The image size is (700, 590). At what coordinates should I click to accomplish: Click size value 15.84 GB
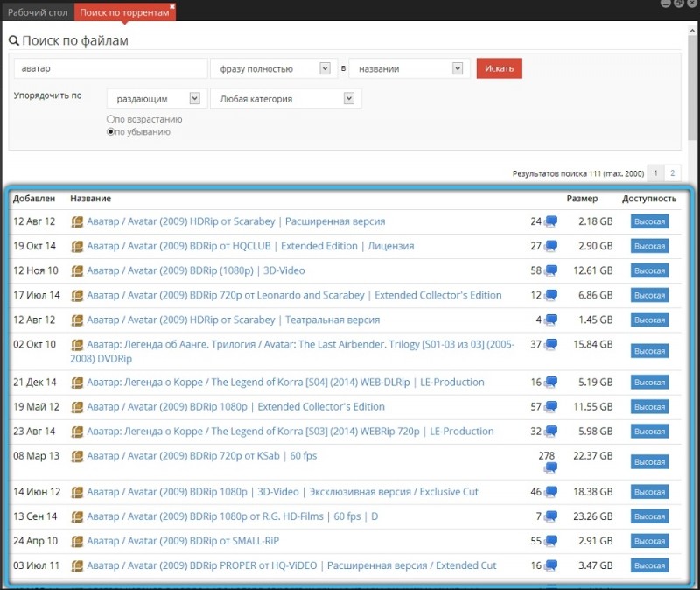tap(593, 344)
